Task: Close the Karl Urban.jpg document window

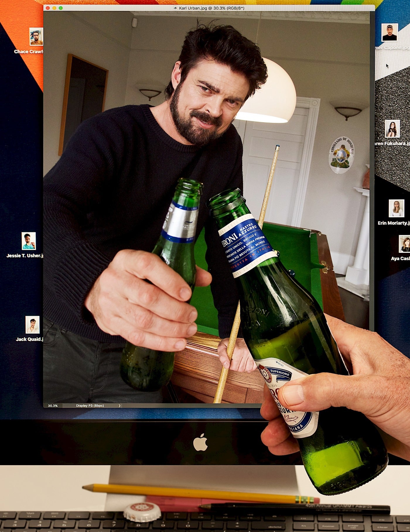Action: coord(48,8)
